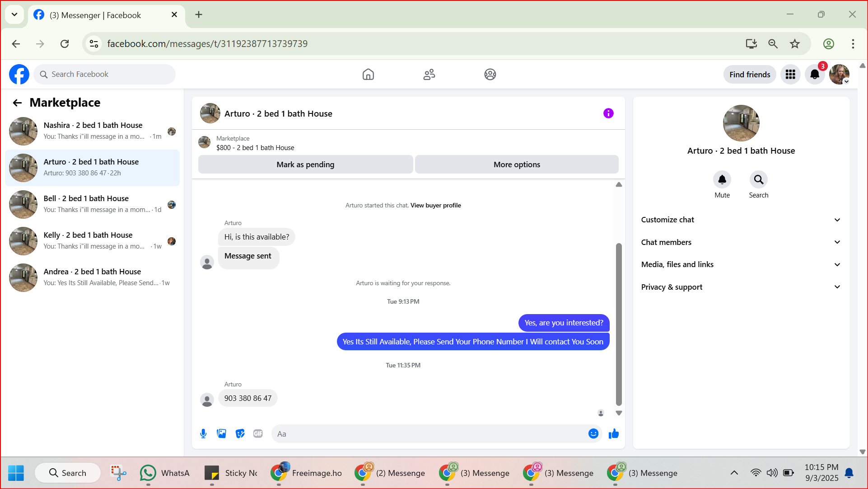Focus the Search Facebook field
868x489 pixels.
[x=105, y=74]
